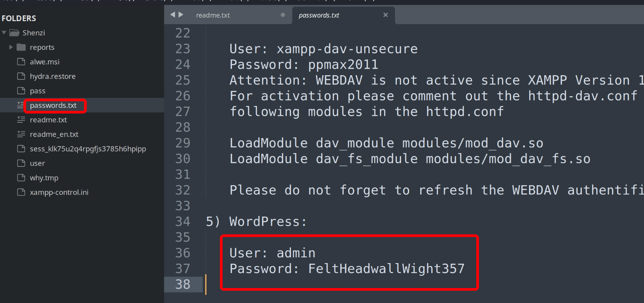Screen dimensions: 644x303
Task: Click line number 34 in the gutter
Action: tap(183, 222)
